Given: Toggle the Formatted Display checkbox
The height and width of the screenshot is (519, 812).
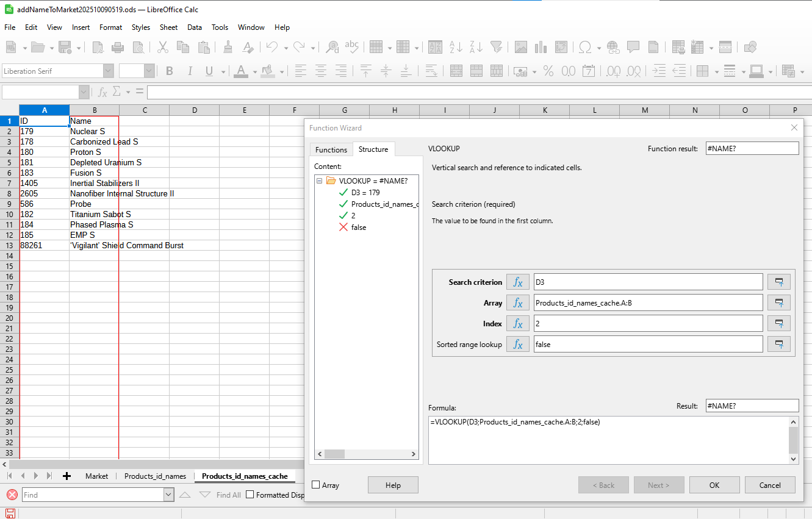Looking at the screenshot, I should pos(250,495).
